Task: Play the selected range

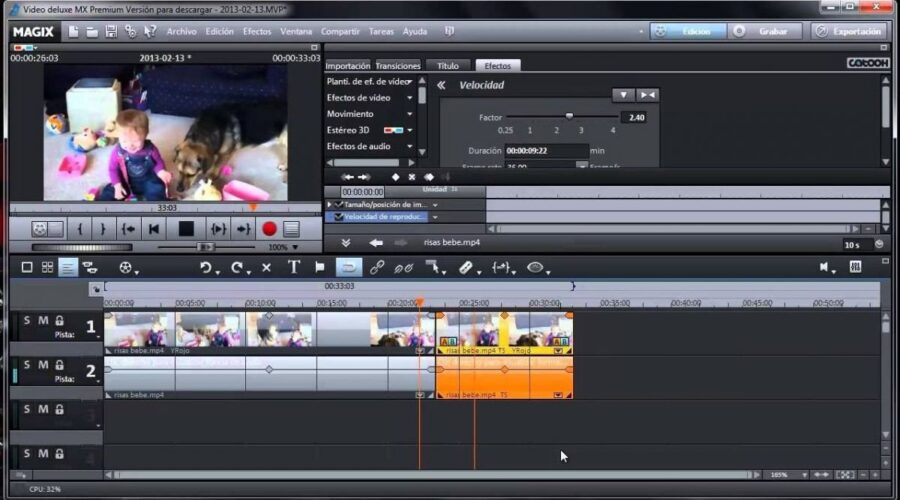Action: pos(218,229)
